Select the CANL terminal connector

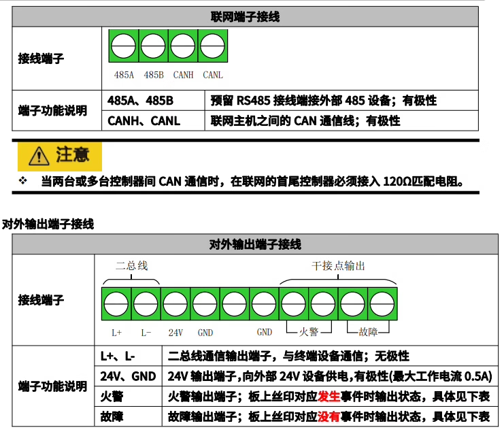tap(212, 47)
